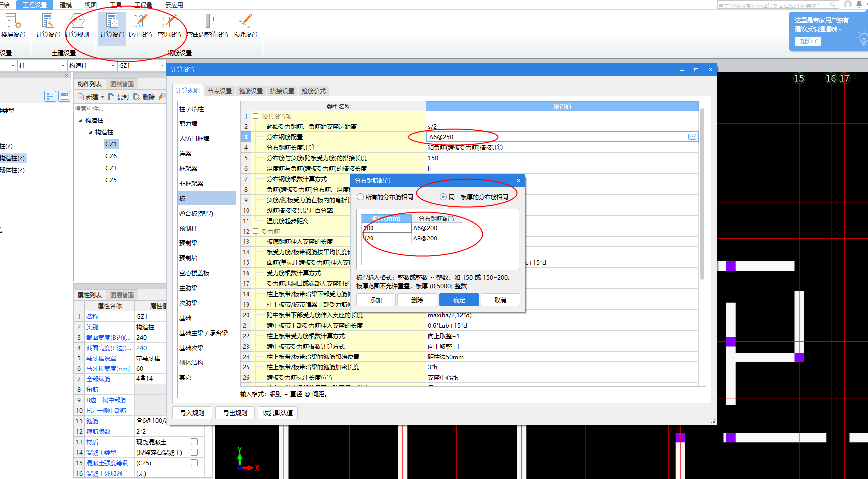
Task: Click the search icon in top search box
Action: tap(833, 5)
